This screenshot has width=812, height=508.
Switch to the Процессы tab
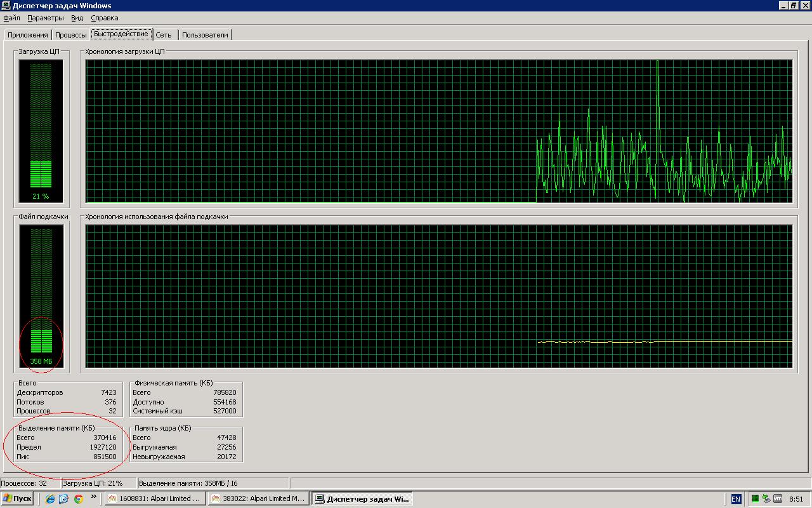[x=70, y=35]
